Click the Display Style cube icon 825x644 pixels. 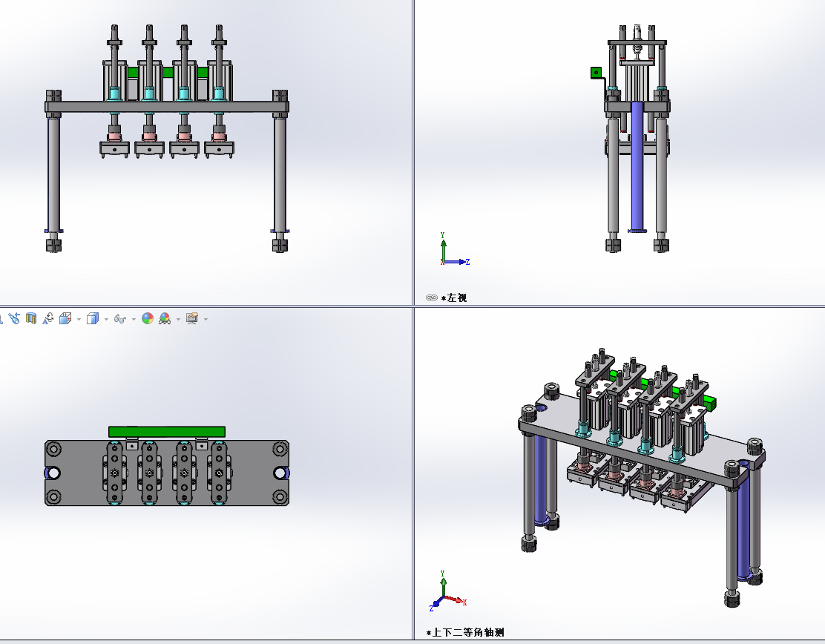tap(93, 319)
